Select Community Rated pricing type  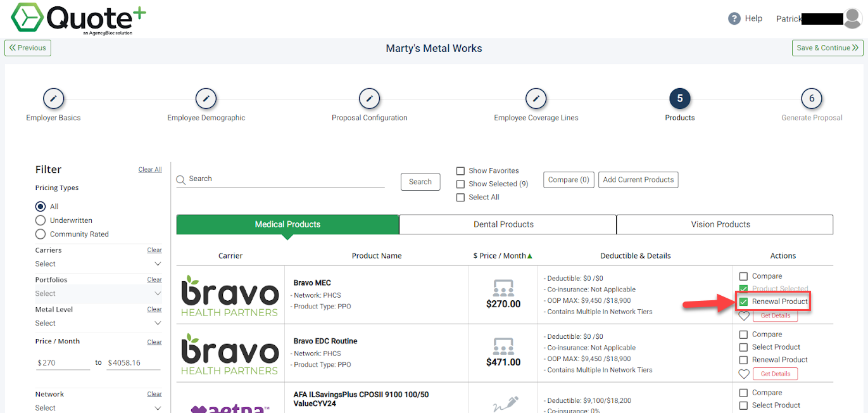[41, 234]
